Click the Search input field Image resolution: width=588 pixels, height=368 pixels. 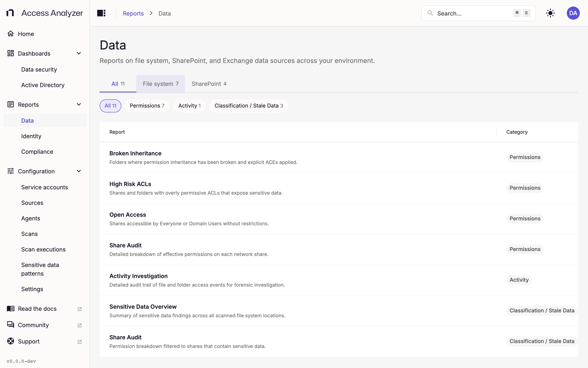(478, 13)
